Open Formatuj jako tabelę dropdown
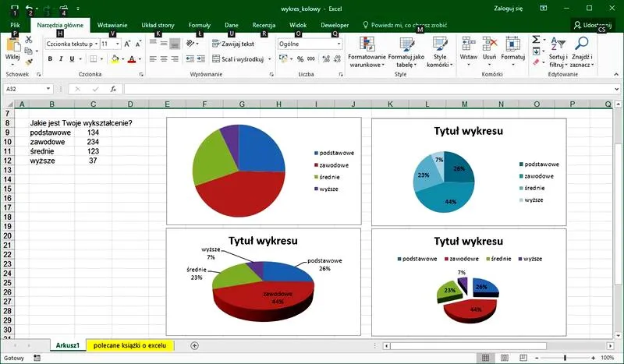624x364 pixels. click(x=406, y=52)
